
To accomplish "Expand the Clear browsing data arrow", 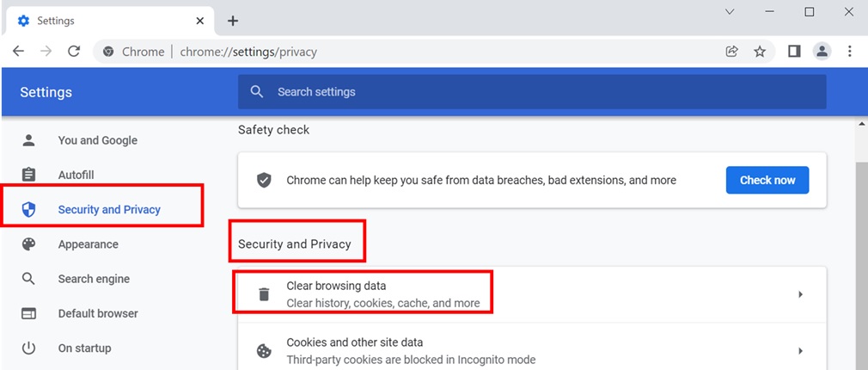I will coord(800,294).
